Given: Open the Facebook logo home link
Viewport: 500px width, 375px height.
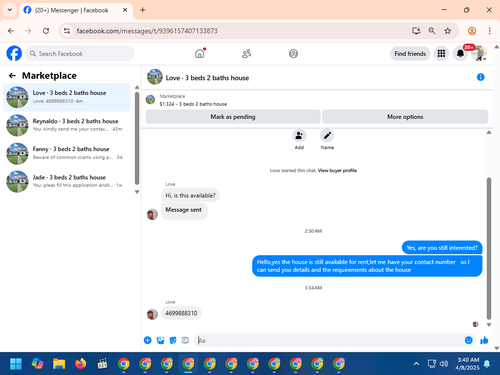Looking at the screenshot, I should point(14,53).
